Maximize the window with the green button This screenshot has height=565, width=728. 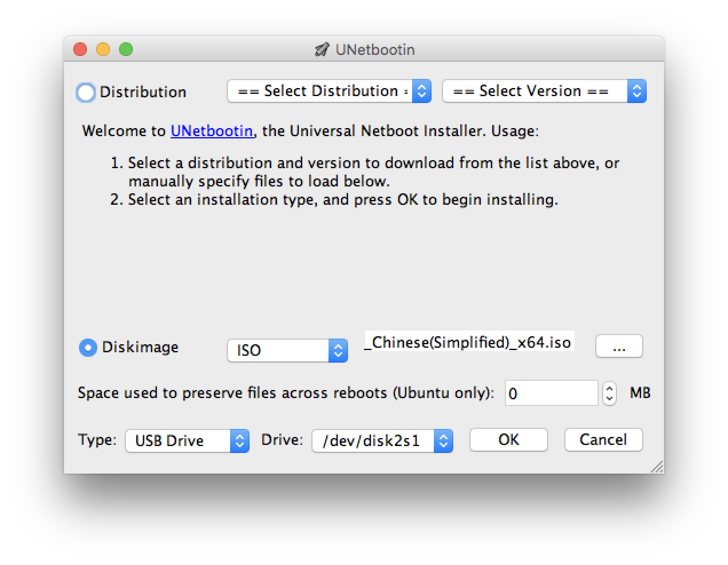point(126,50)
